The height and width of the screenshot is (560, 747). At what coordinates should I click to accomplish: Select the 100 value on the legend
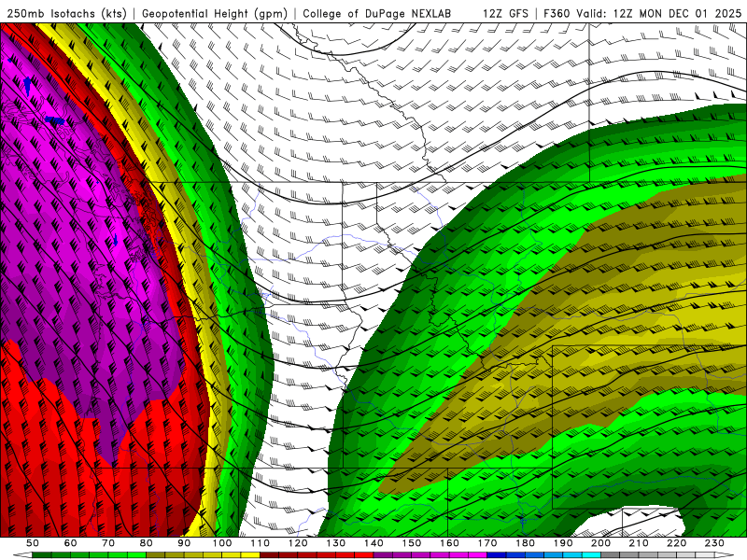[222, 543]
